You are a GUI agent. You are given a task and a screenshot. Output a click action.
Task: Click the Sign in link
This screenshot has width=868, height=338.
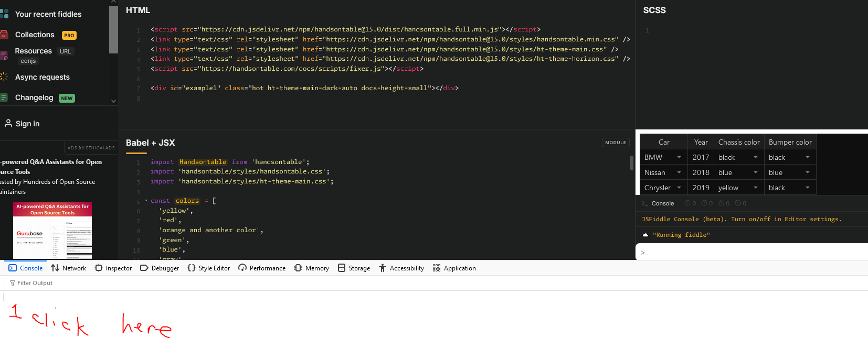[x=27, y=124]
